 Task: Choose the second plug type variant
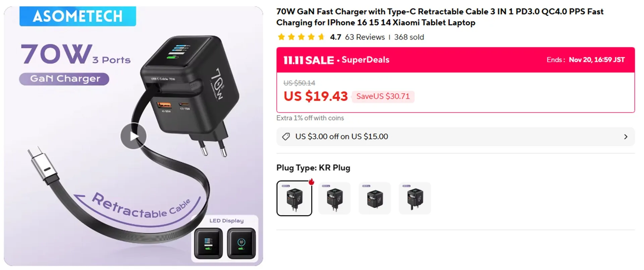pyautogui.click(x=334, y=198)
